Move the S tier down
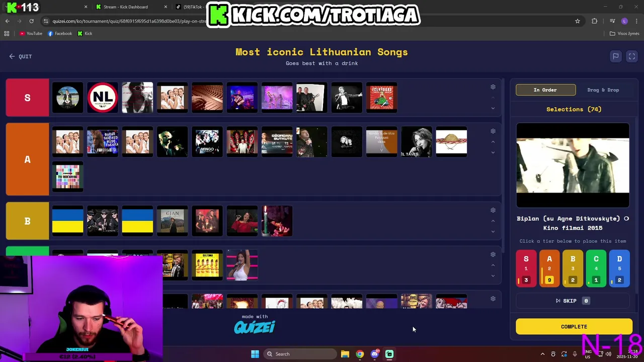This screenshot has width=644, height=362. point(493,108)
